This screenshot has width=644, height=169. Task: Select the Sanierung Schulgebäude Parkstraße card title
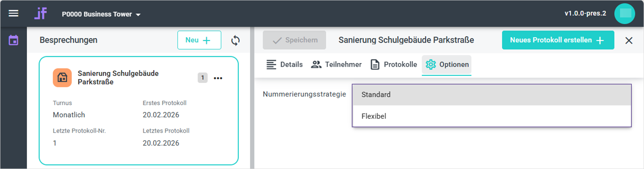pos(118,77)
